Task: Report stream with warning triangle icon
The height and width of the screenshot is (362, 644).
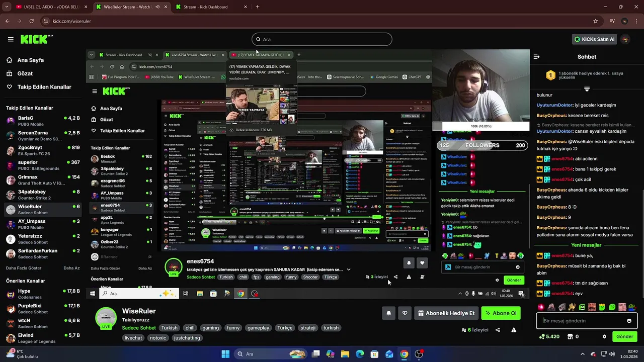Action: coord(514,330)
